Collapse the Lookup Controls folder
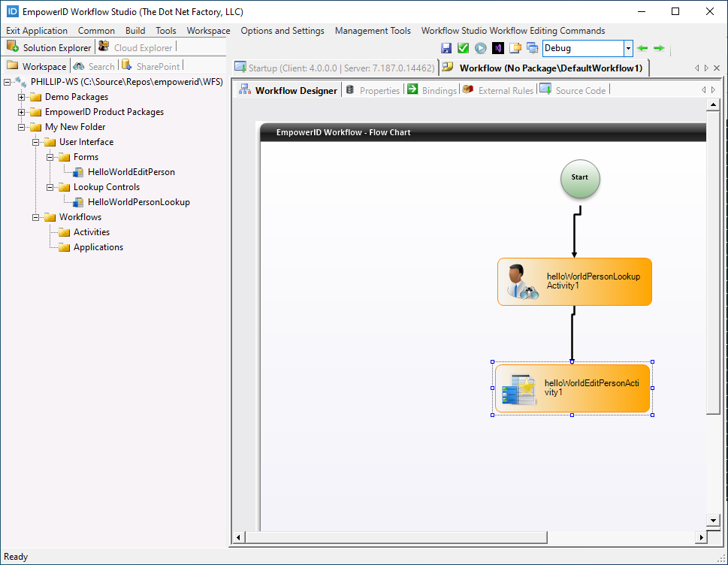 (50, 187)
